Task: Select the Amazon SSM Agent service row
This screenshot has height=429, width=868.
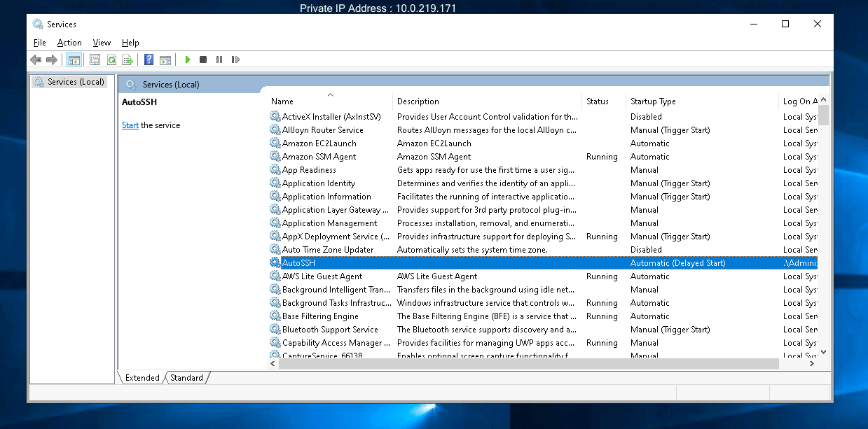Action: 319,157
